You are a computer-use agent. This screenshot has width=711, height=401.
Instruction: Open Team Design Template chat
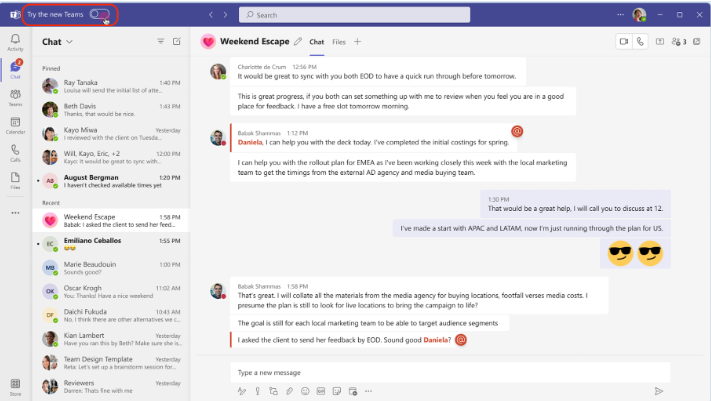(111, 362)
